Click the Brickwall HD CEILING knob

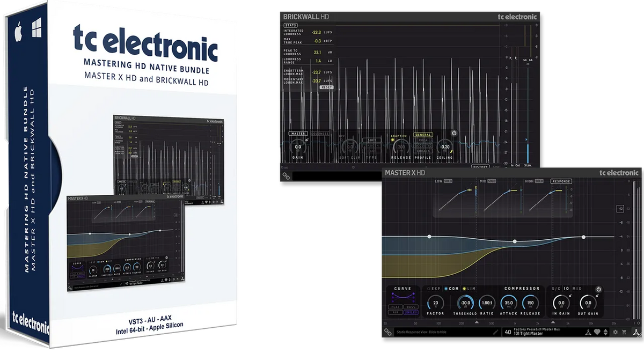coord(445,146)
